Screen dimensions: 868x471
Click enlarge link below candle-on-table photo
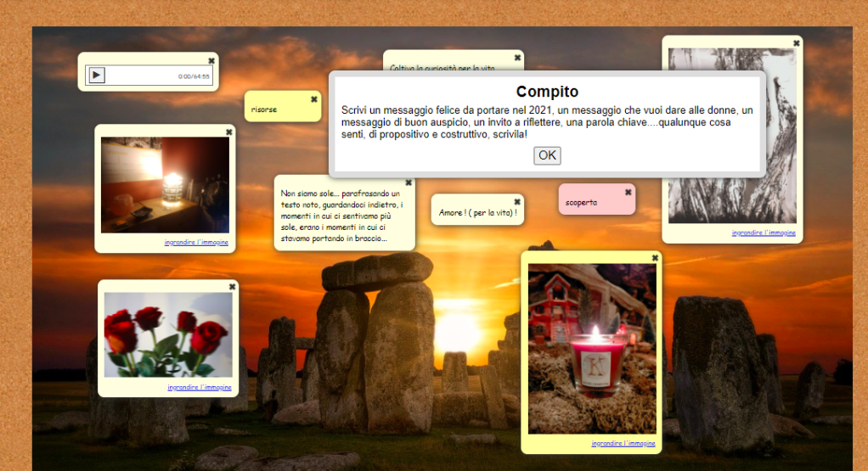tap(196, 242)
